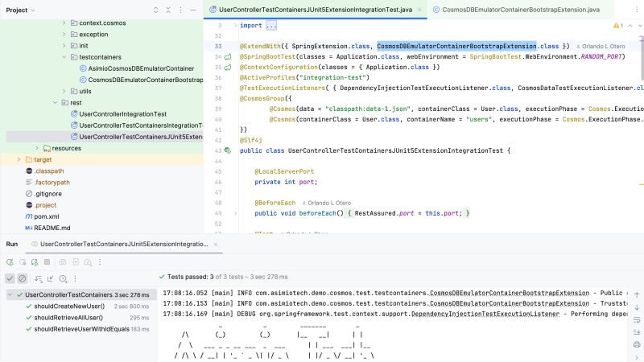Click Collapse All icon in Project panel header
Viewport: 644px width, 362px height.
coord(168,10)
